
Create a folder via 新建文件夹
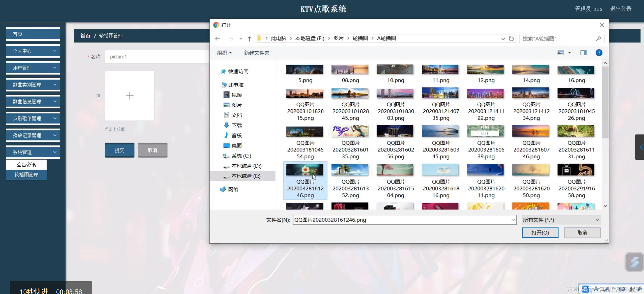pos(256,53)
